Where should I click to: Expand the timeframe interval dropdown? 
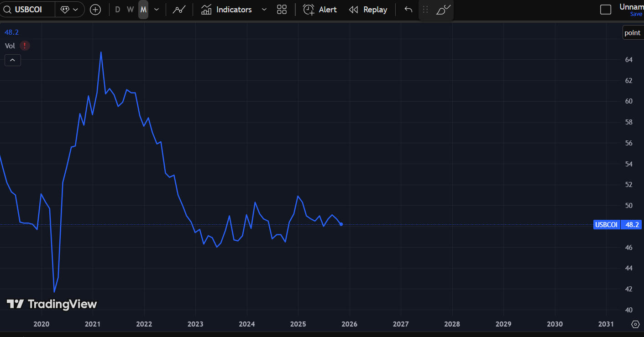pos(157,10)
